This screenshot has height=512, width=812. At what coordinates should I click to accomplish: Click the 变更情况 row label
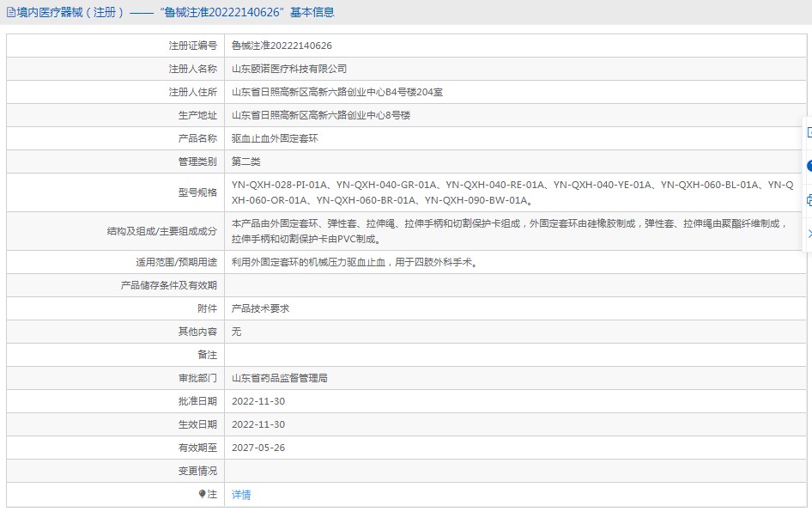click(197, 471)
